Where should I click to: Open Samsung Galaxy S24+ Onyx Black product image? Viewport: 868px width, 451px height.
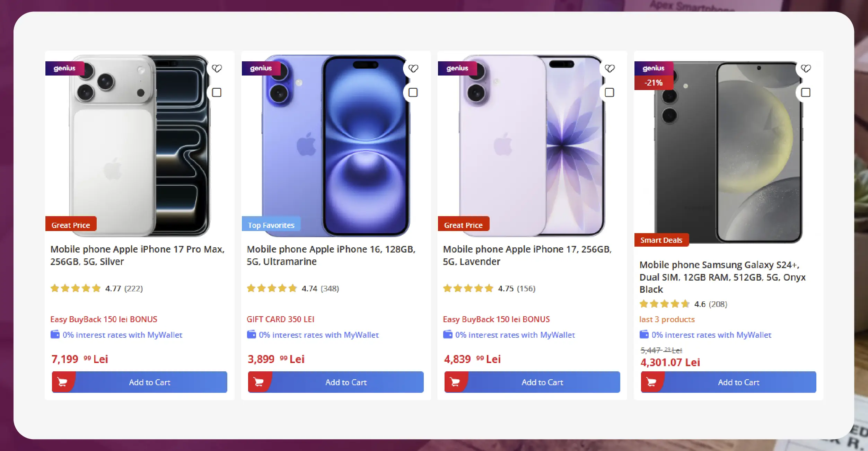click(x=728, y=152)
